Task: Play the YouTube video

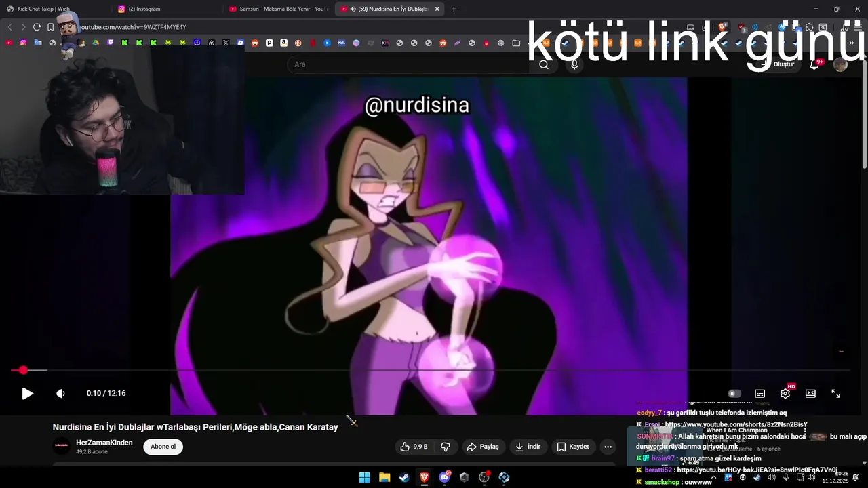Action: 27,393
